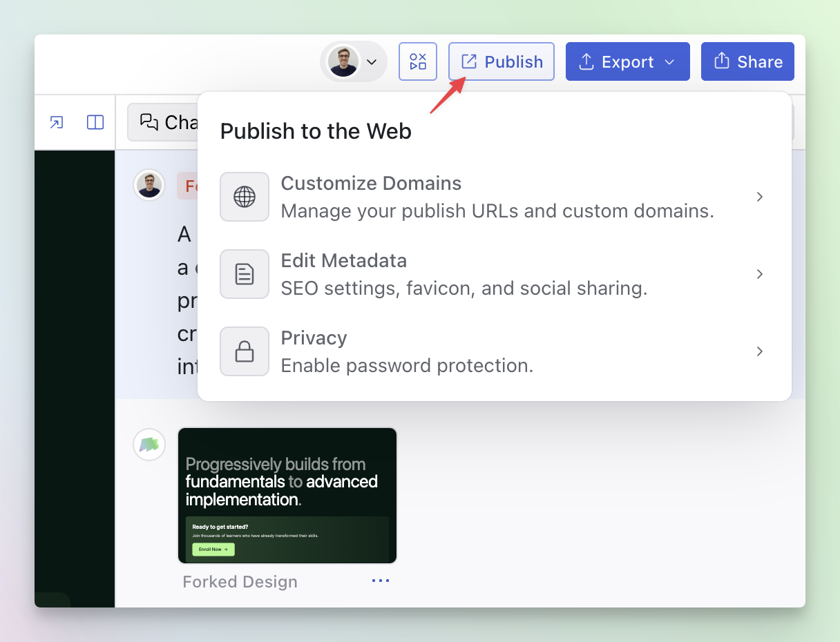Select the Edit Metadata menu entry
The height and width of the screenshot is (642, 840).
coord(343,261)
